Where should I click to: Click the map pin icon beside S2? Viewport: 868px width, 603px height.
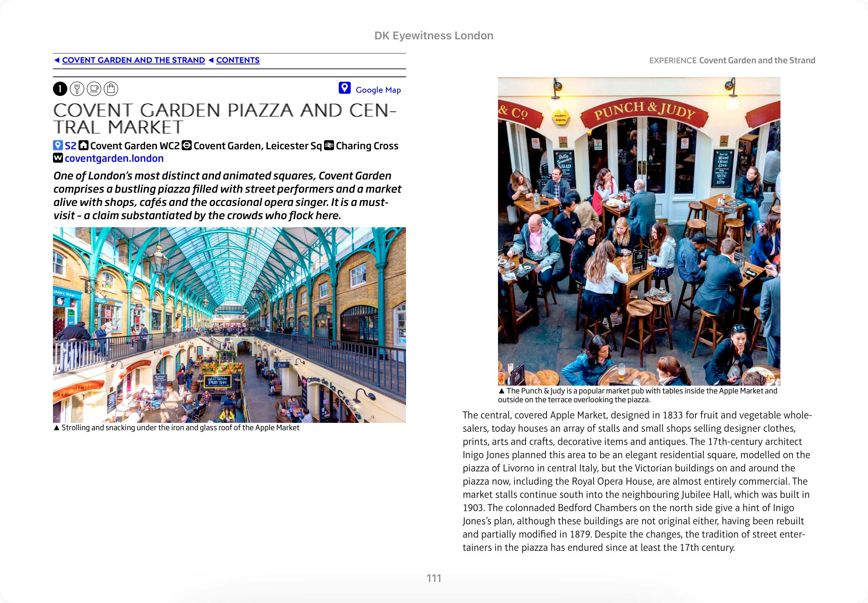point(57,146)
